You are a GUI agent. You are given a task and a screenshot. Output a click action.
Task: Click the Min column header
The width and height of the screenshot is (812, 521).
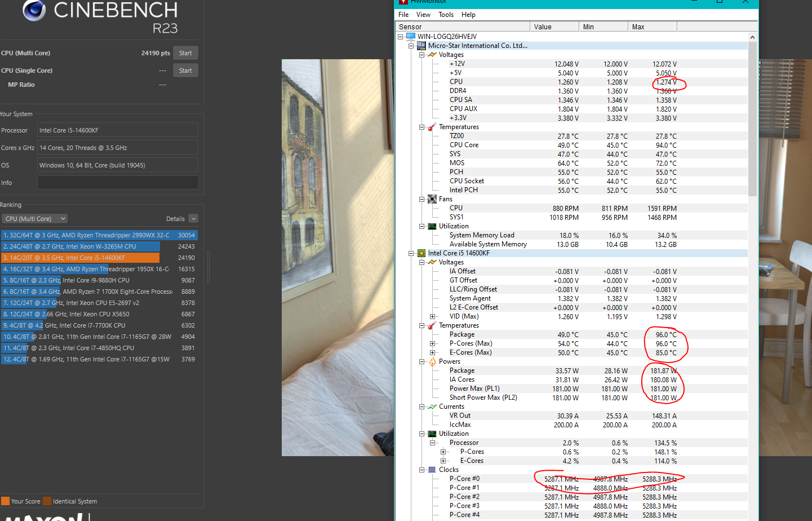604,27
